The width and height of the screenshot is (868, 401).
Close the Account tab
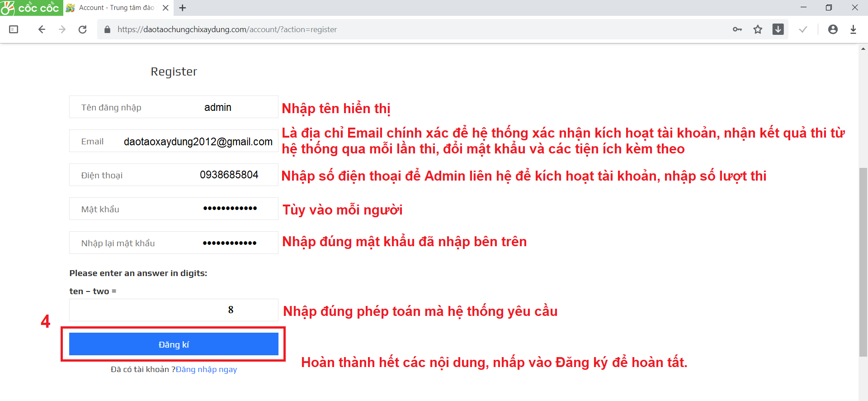click(x=165, y=8)
